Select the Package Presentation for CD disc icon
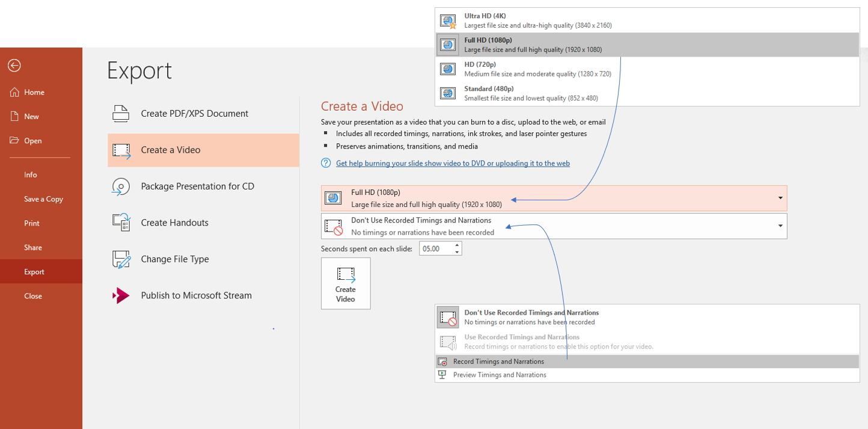The width and height of the screenshot is (868, 429). click(121, 187)
